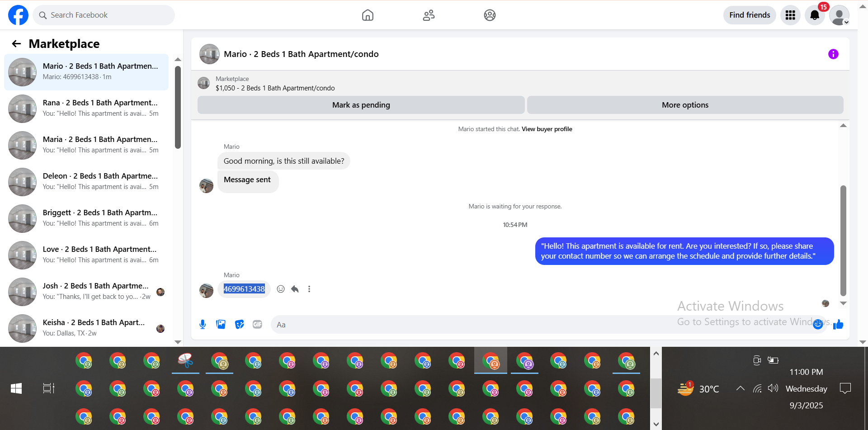Viewport: 868px width, 430px height.
Task: Show hidden system tray icons
Action: [x=740, y=388]
